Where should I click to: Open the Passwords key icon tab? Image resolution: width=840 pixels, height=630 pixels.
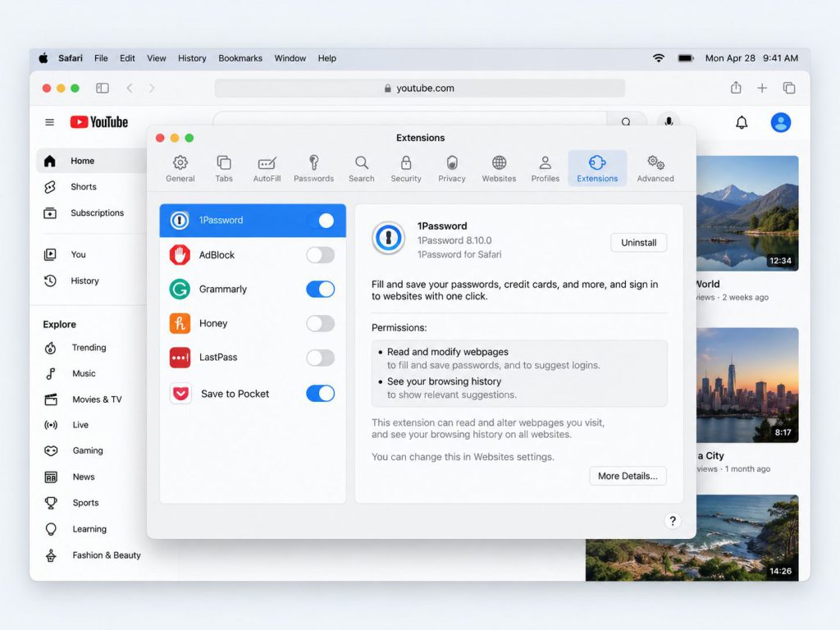click(313, 168)
